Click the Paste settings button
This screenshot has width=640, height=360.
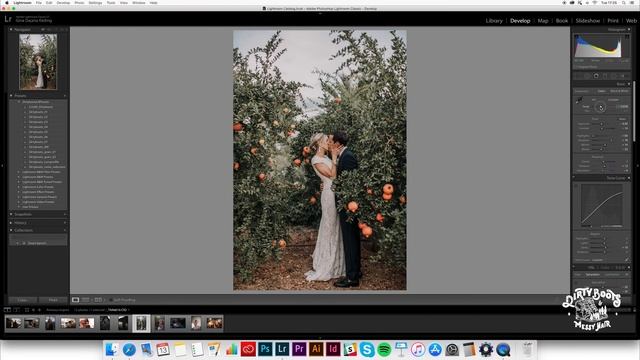point(53,300)
